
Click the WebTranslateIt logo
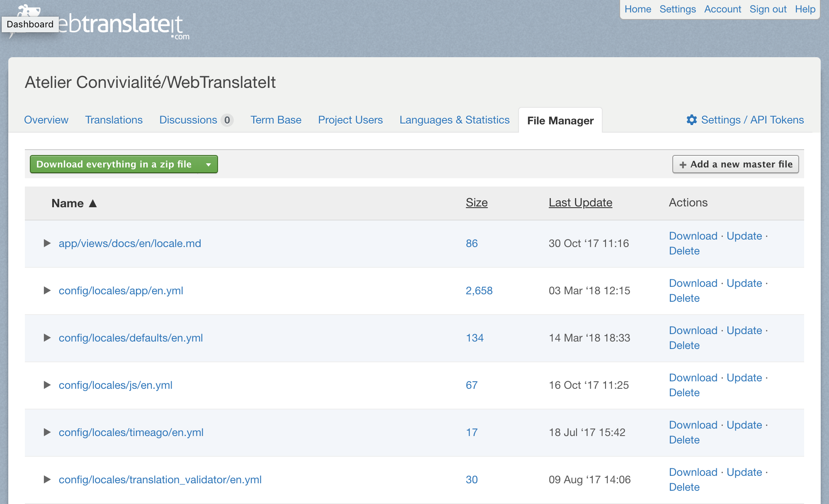(x=99, y=23)
